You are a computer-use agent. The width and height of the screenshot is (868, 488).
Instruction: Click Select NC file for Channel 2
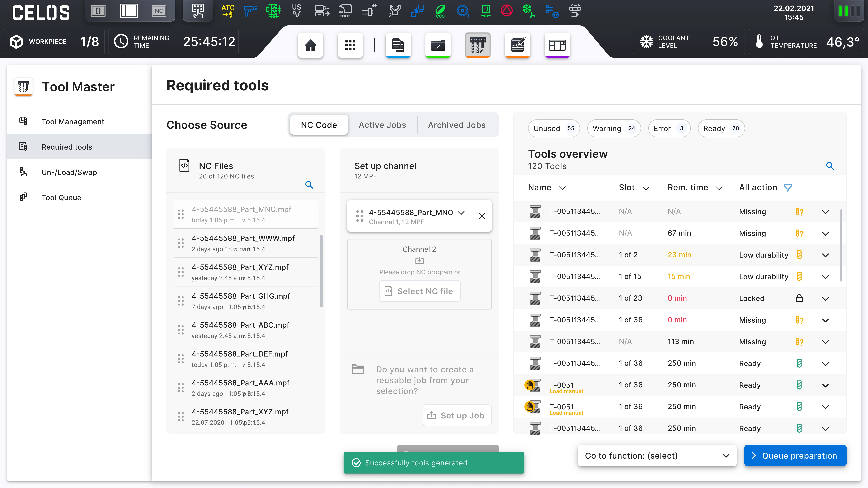(420, 291)
